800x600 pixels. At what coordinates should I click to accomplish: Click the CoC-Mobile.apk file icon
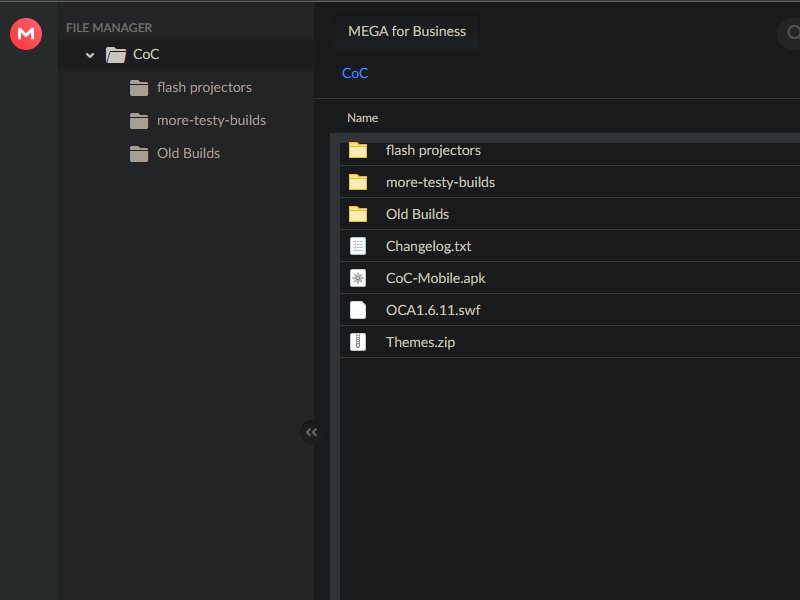click(358, 278)
